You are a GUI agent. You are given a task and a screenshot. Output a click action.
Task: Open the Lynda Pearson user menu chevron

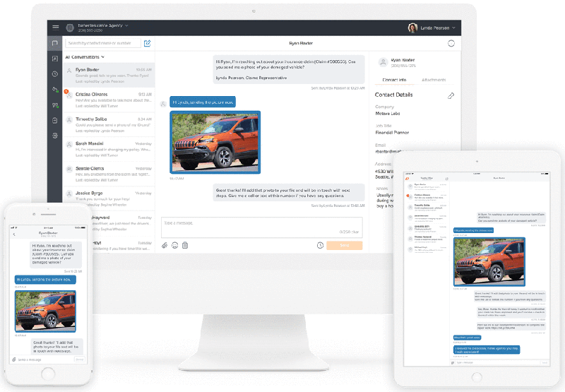click(x=453, y=28)
